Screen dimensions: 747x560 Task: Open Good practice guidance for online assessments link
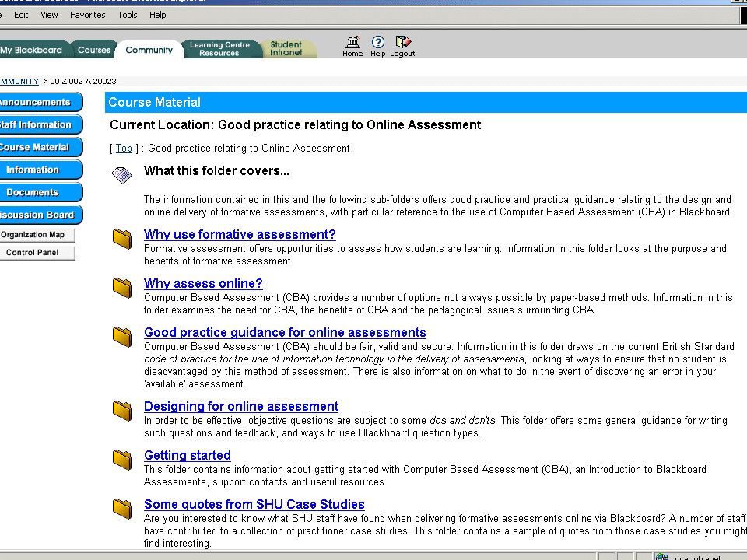click(x=285, y=332)
